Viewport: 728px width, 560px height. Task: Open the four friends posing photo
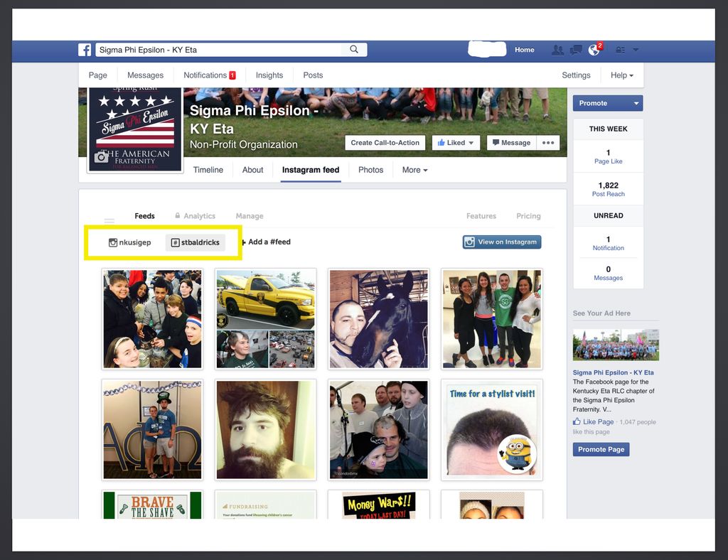point(492,319)
